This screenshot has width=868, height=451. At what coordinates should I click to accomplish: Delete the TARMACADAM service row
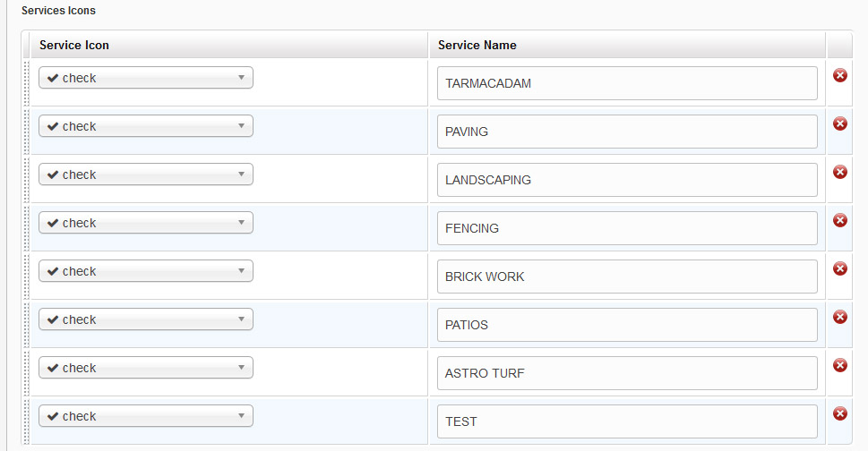coord(839,75)
